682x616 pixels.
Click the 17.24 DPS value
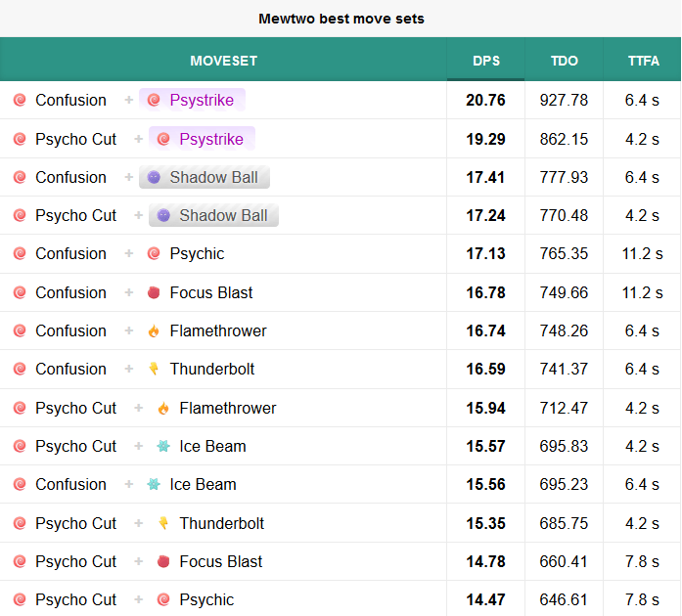coord(485,216)
